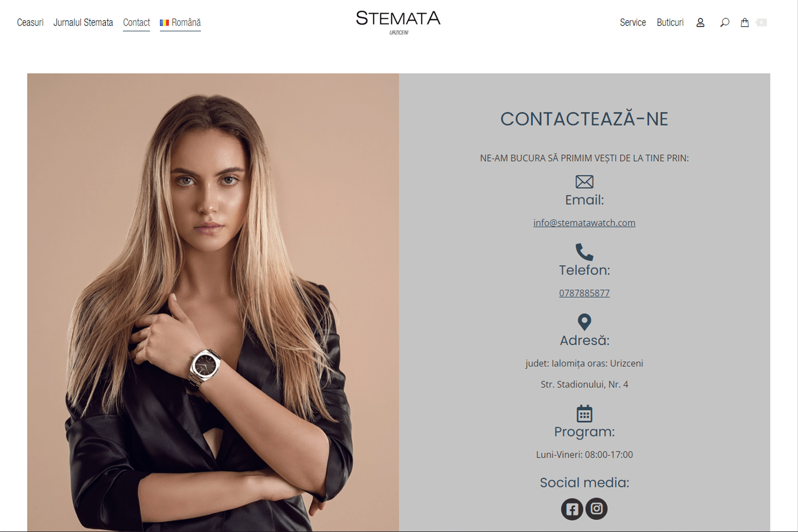Click the envelope email icon
This screenshot has height=532, width=798.
click(584, 182)
